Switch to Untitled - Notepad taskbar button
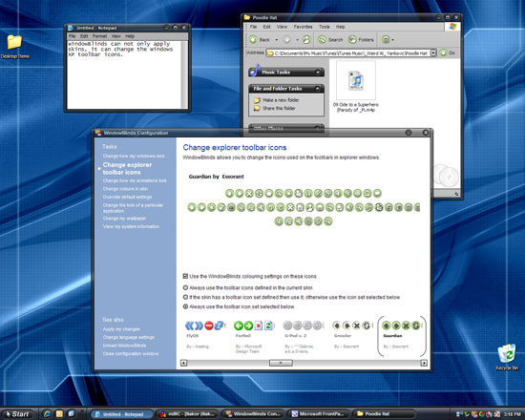The height and width of the screenshot is (420, 525). click(x=121, y=414)
